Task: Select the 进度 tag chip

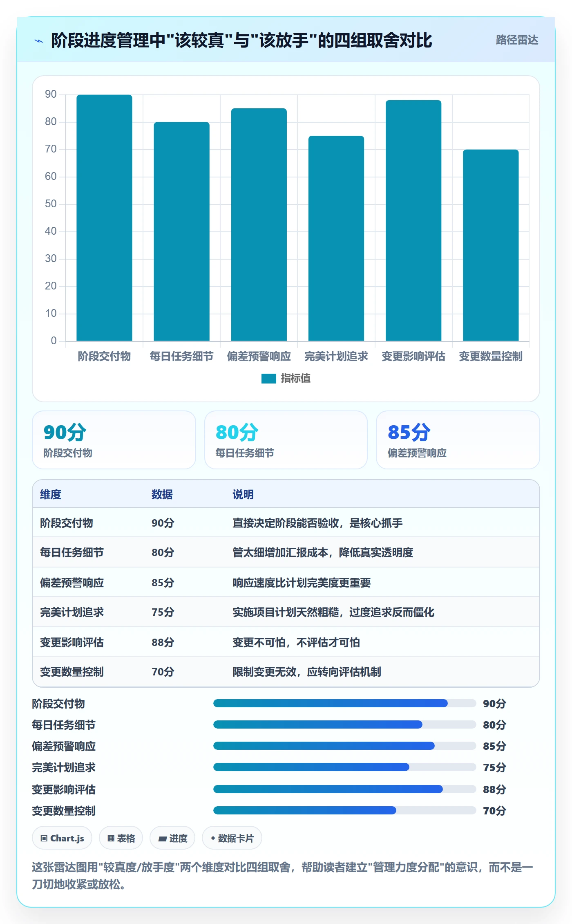Action: [x=172, y=838]
